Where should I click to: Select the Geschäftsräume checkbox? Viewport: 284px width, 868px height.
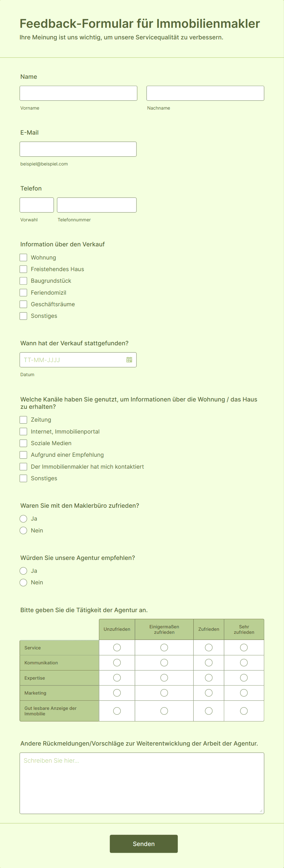[x=23, y=304]
